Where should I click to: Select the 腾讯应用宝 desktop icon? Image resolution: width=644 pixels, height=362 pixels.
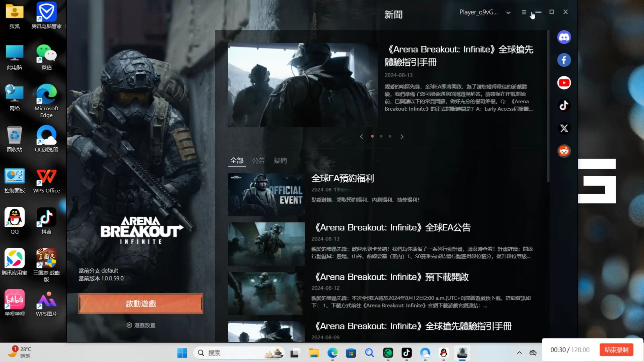[14, 262]
